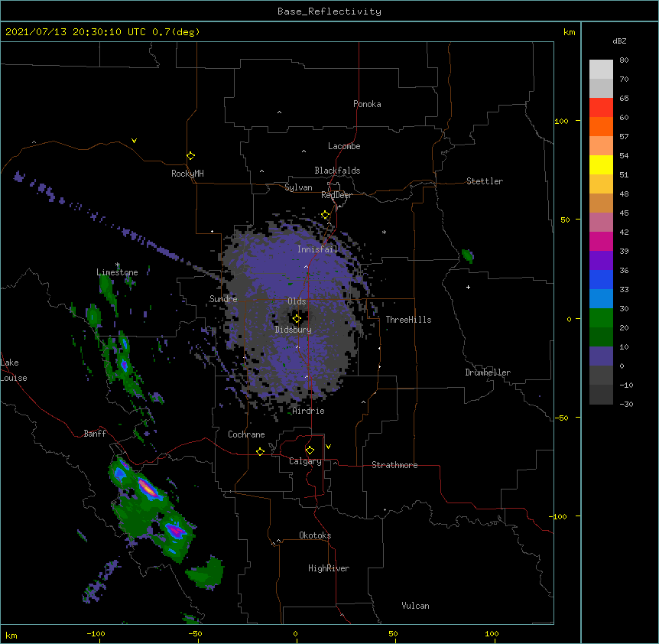The width and height of the screenshot is (659, 644).
Task: Click the Drumheller town label
Action: 488,372
